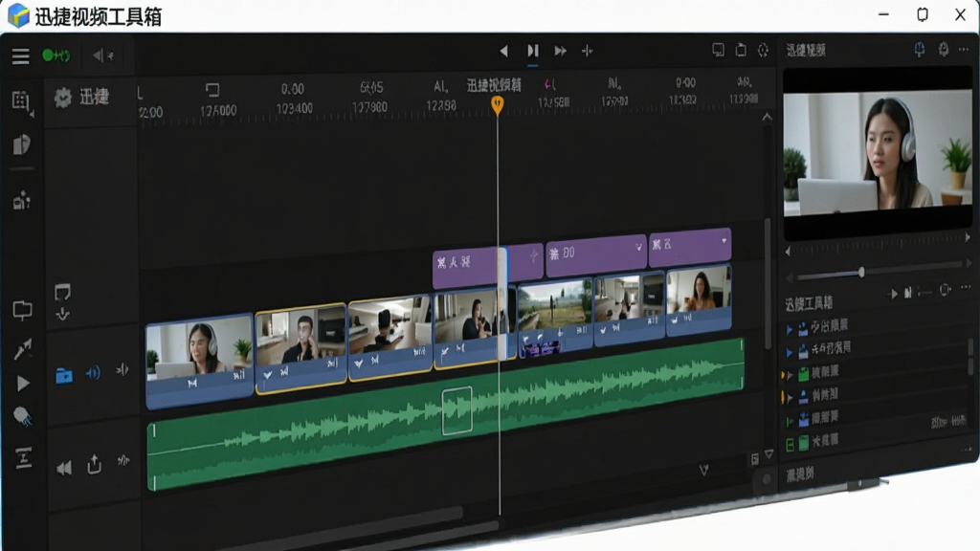980x551 pixels.
Task: Expand the fourth list item with orange marker
Action: coord(790,397)
